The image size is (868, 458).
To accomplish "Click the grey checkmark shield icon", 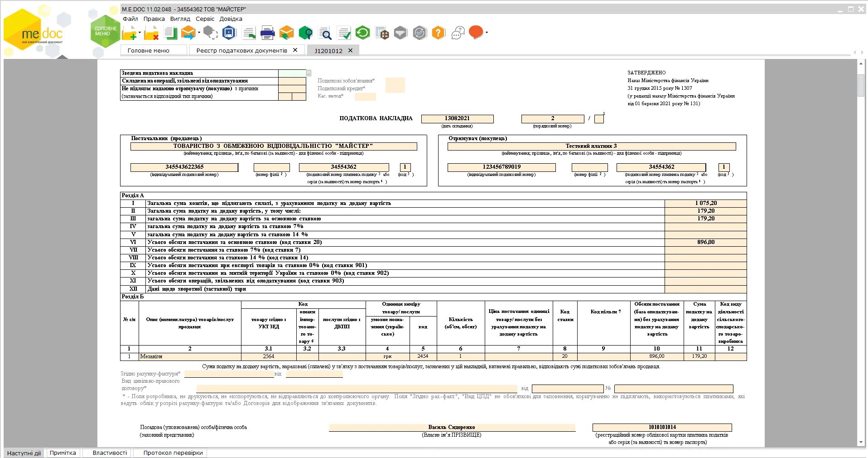I will click(x=420, y=33).
